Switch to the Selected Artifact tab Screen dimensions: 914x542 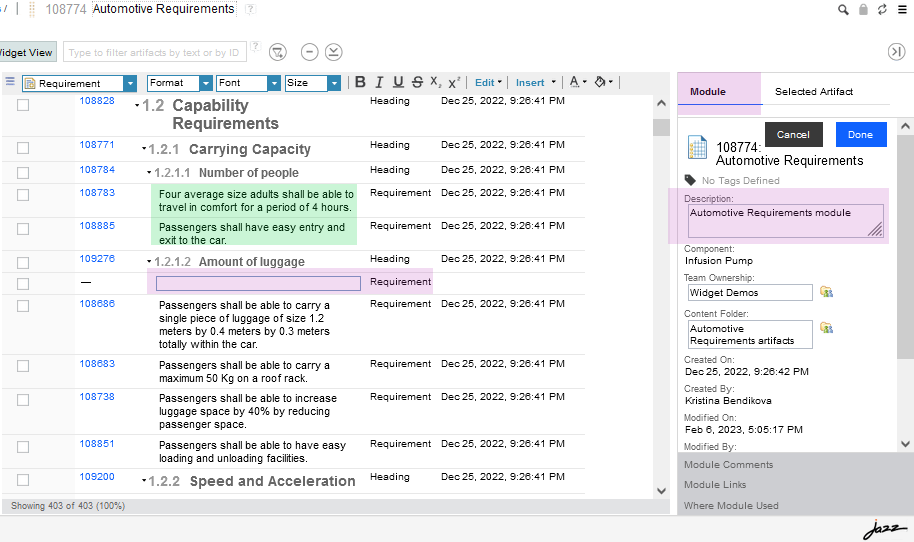814,91
